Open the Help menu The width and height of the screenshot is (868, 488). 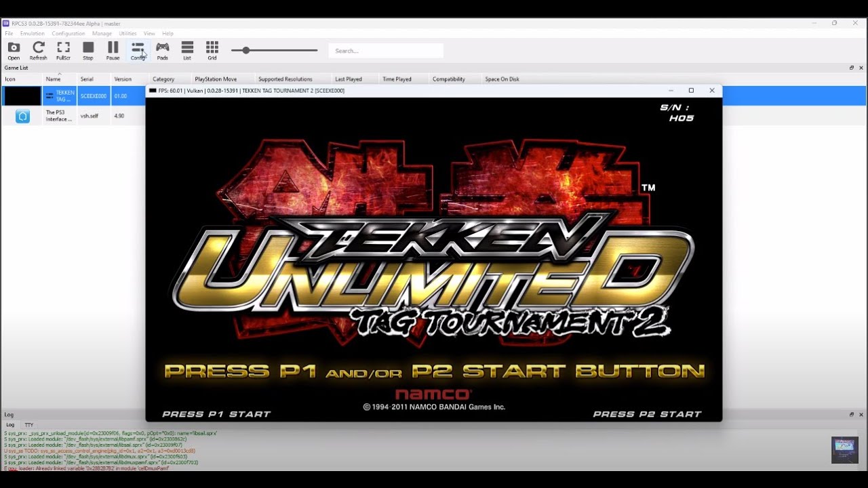point(167,33)
